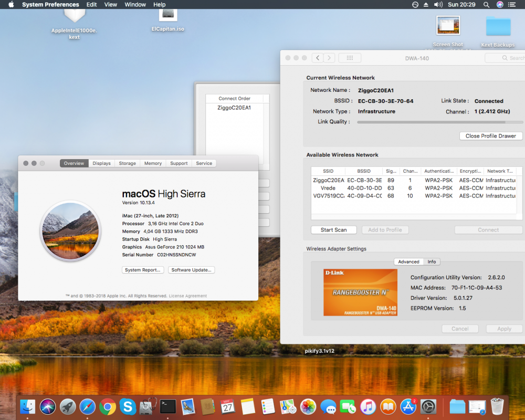This screenshot has width=525, height=420.
Task: Select ZiggoC20EA1 in Connect Order list
Action: (234, 108)
